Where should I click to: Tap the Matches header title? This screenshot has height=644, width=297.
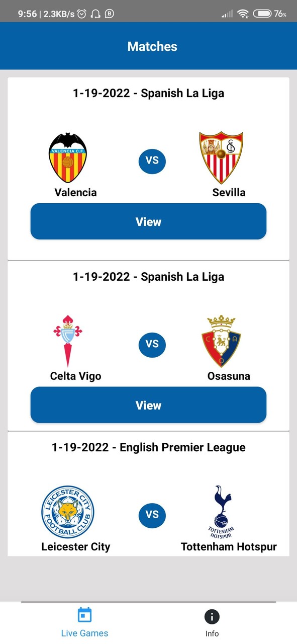click(x=152, y=46)
